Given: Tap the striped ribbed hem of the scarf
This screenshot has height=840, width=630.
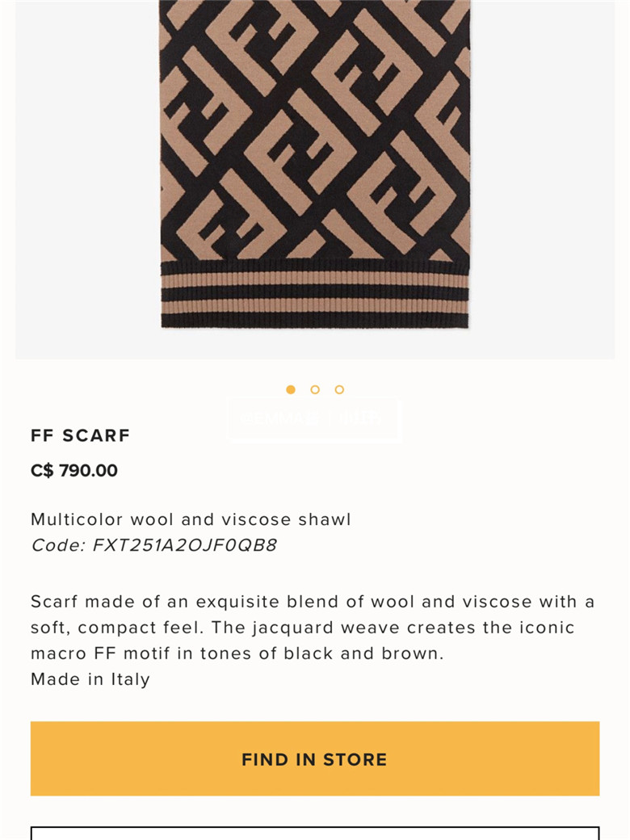Looking at the screenshot, I should click(x=315, y=294).
